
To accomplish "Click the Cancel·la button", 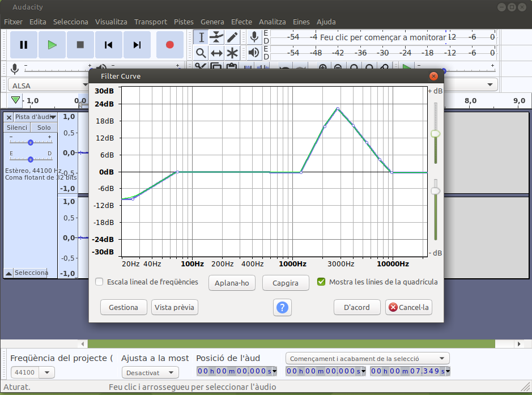I will [x=408, y=307].
